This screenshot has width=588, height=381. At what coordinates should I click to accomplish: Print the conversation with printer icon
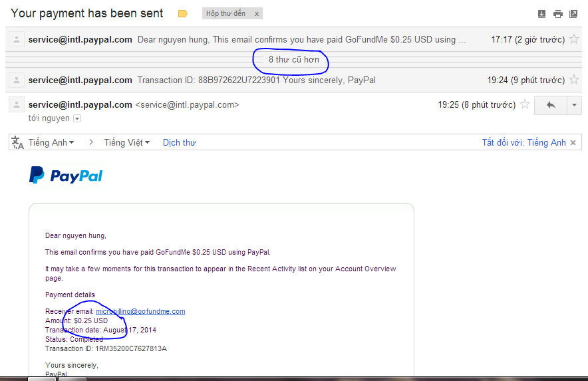pos(558,14)
